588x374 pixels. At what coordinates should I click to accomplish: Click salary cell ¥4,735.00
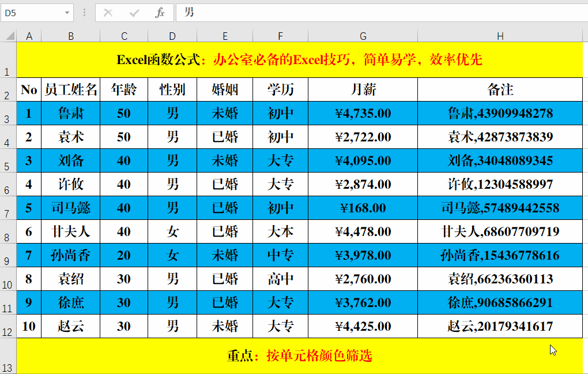363,113
